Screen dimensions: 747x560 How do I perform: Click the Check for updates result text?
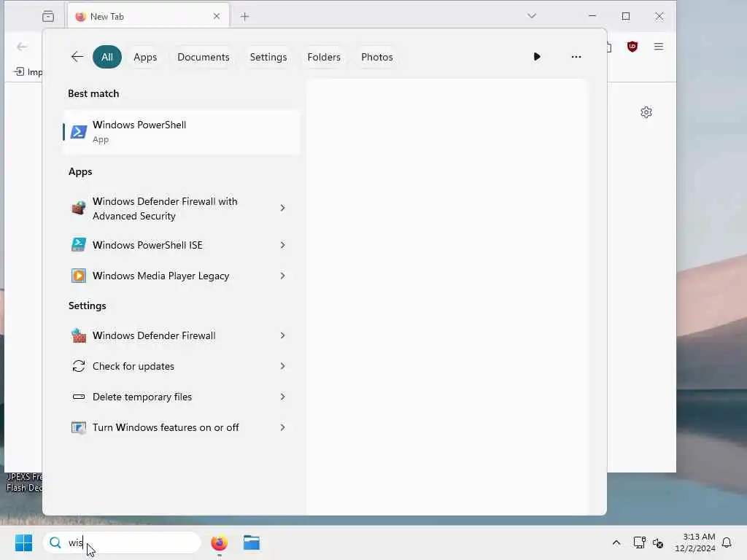tap(133, 366)
